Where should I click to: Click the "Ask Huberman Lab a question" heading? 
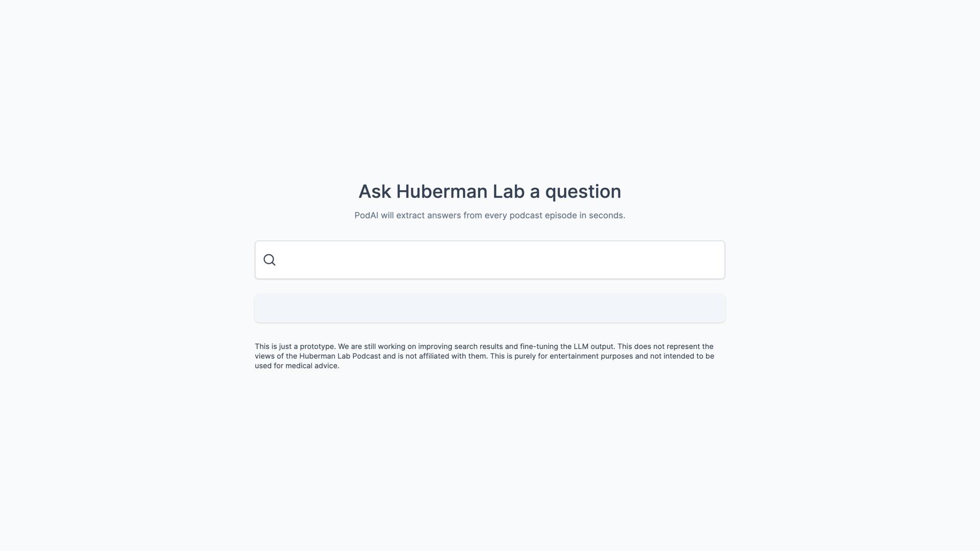point(490,192)
